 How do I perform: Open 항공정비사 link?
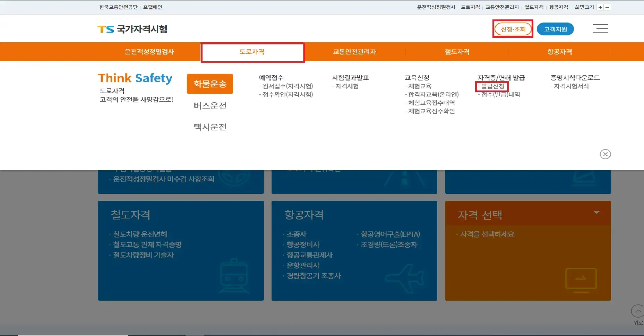[303, 244]
